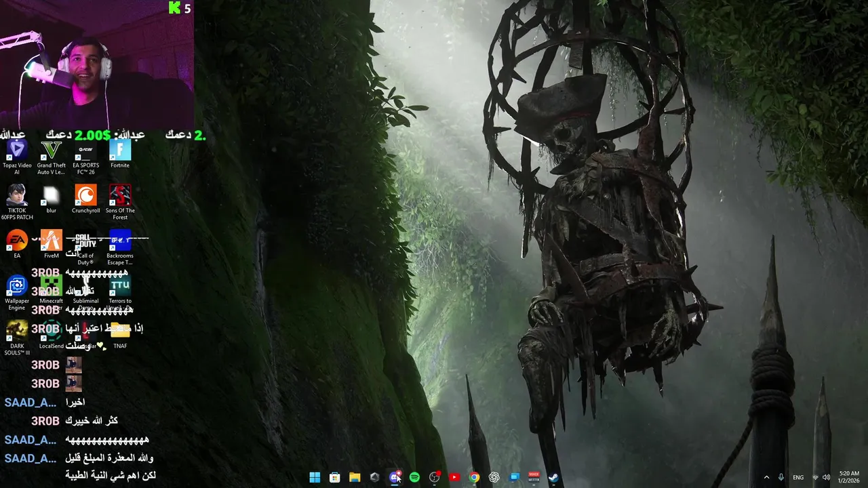Open File Explorer from the taskbar
Viewport: 868px width, 488px height.
click(x=355, y=477)
